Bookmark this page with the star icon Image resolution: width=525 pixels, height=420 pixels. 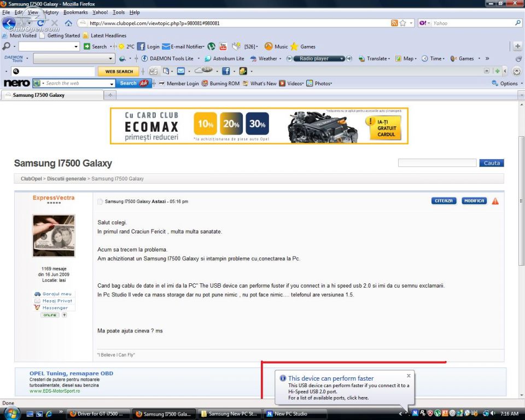pos(403,23)
